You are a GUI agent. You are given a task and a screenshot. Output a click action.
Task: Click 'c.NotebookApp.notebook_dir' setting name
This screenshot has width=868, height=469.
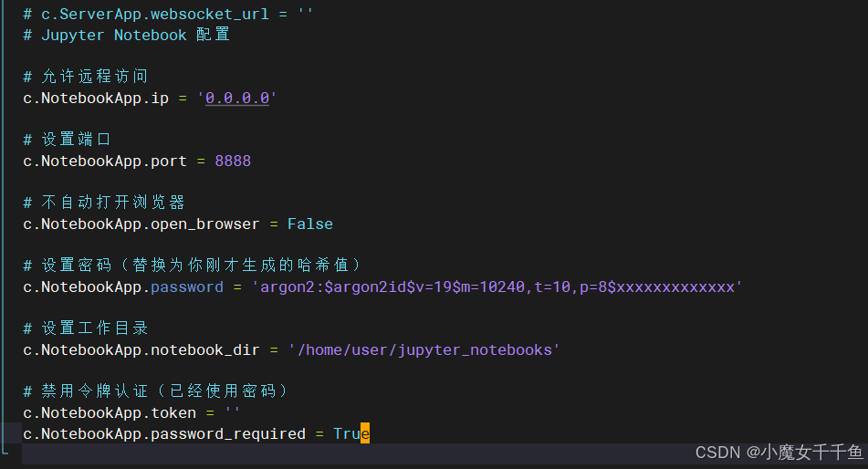click(x=141, y=350)
